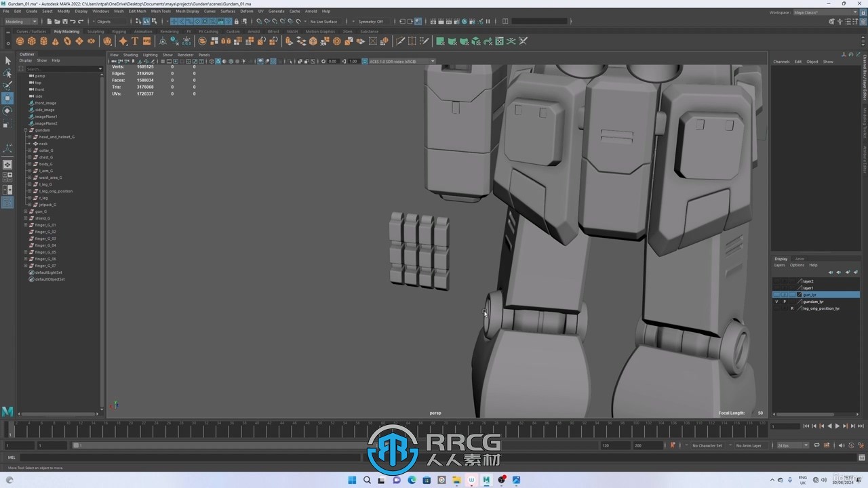Select the arrow Select tool in the toolbox

pyautogui.click(x=7, y=61)
